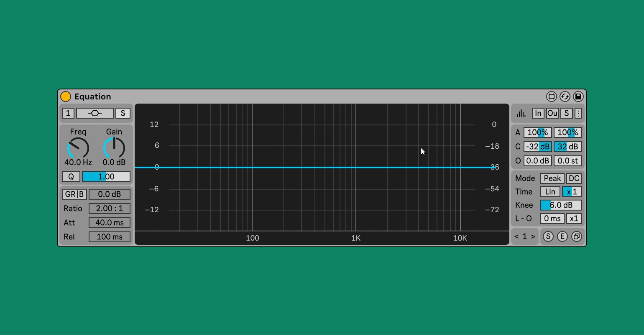Click the circled E button
This screenshot has height=335, width=644.
click(562, 236)
